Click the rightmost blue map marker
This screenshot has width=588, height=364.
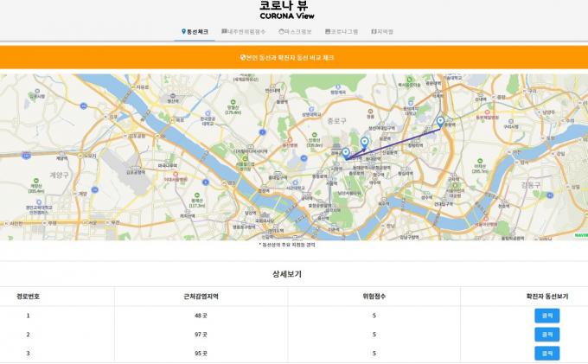point(440,122)
